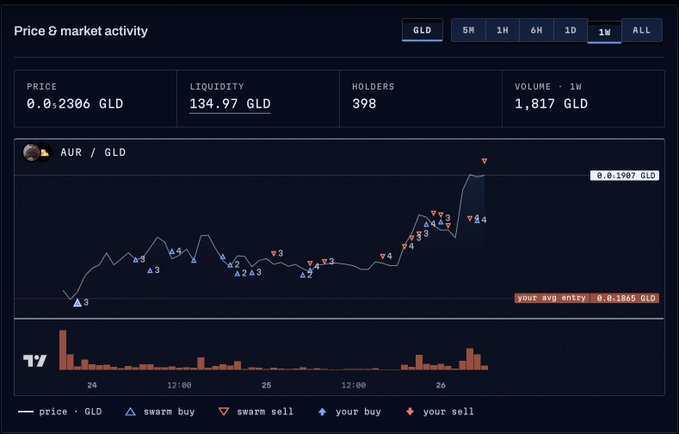Click the date label 24 on time axis
This screenshot has width=679, height=434.
[92, 385]
